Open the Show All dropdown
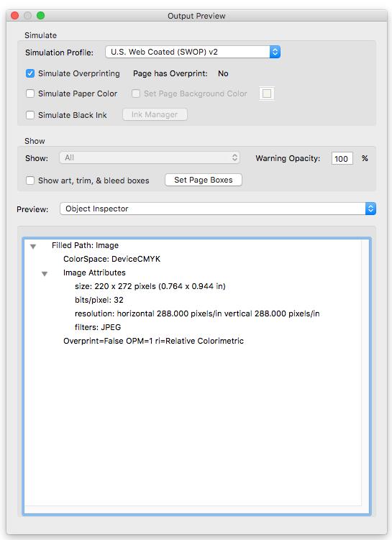 (150, 157)
